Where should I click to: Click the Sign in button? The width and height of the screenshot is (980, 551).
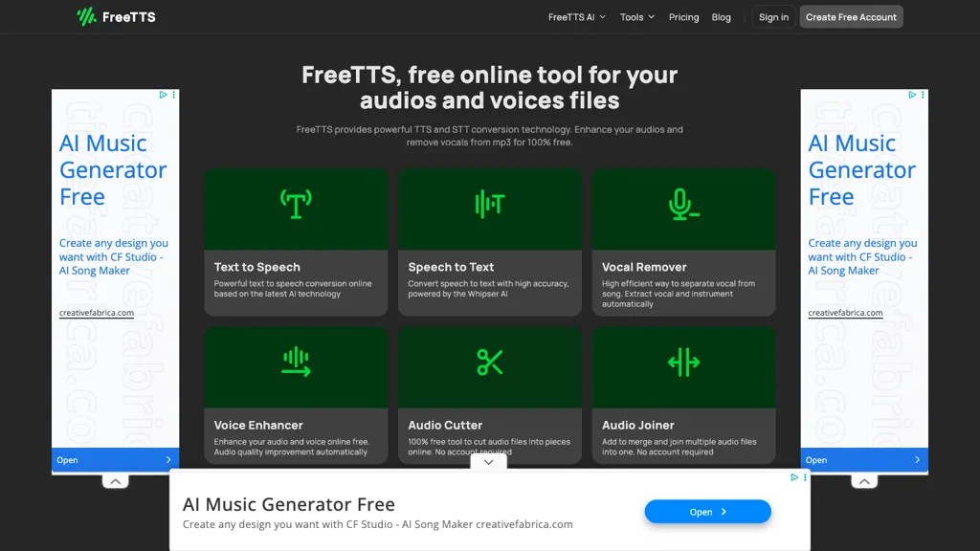click(772, 16)
